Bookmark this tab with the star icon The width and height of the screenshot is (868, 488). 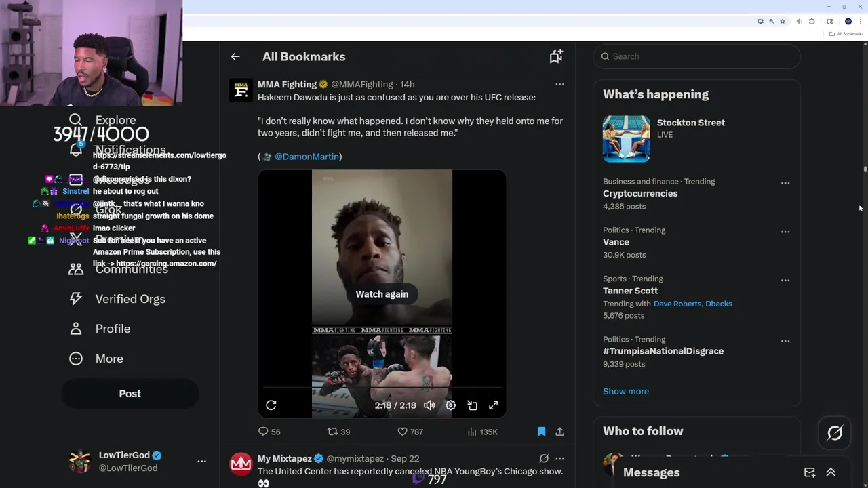coord(783,22)
